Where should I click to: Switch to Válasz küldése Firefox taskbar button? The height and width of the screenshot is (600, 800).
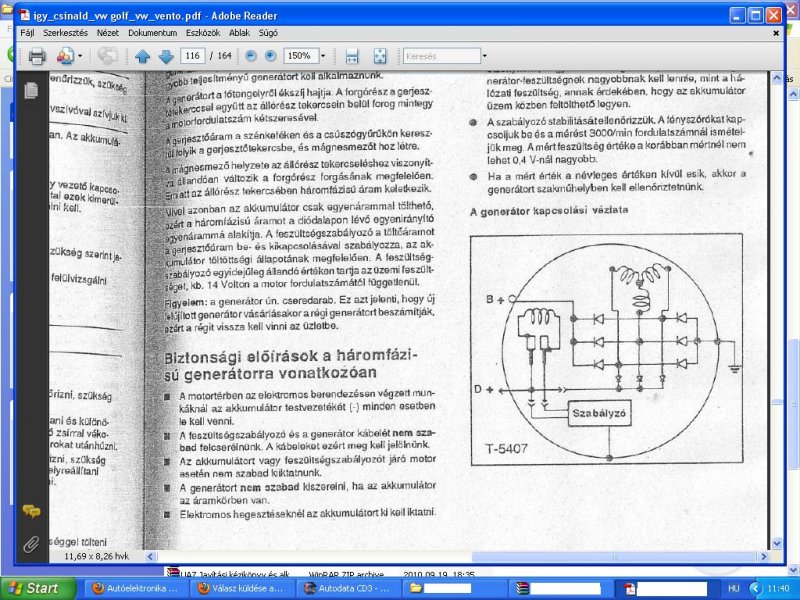pos(241,588)
